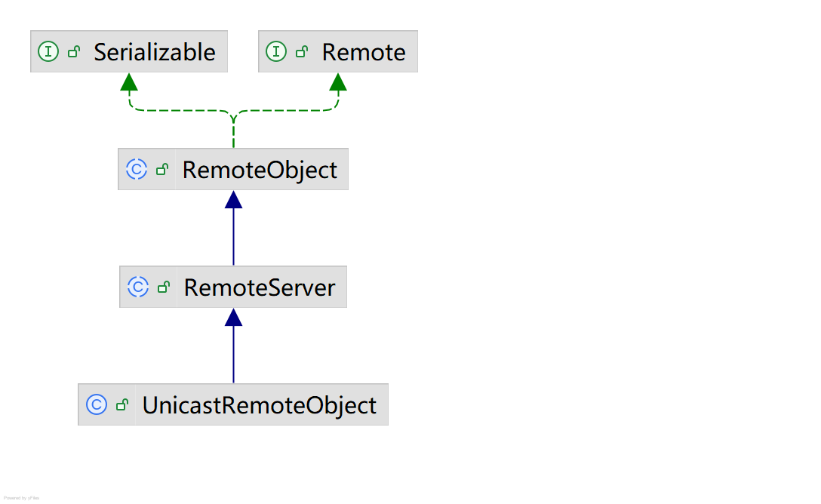Click the green arrowhead pointing to Remote
Viewport: 821px width, 504px height.
point(338,81)
